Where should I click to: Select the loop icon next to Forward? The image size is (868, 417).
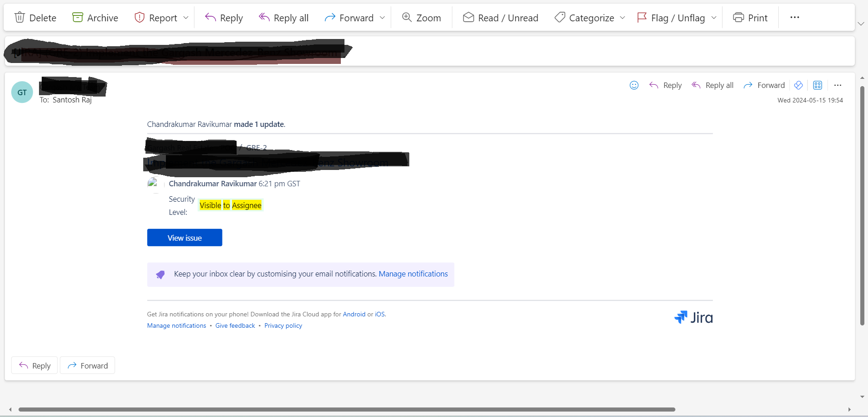pyautogui.click(x=799, y=85)
